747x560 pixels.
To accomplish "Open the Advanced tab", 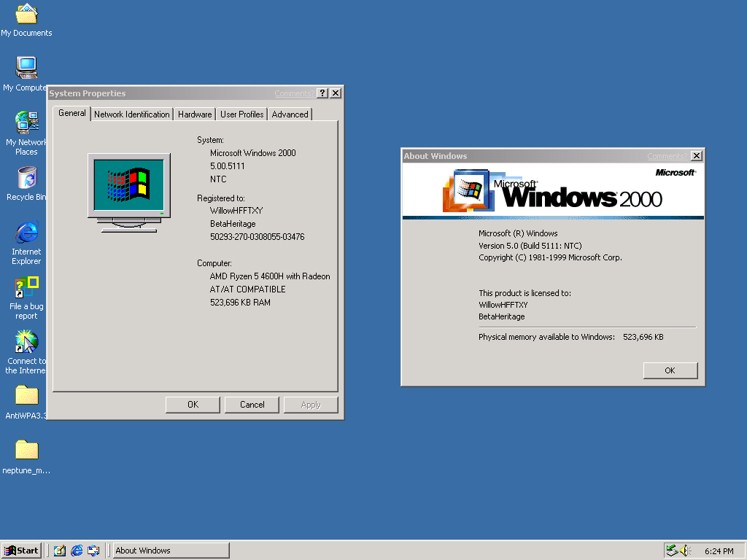I will tap(290, 114).
